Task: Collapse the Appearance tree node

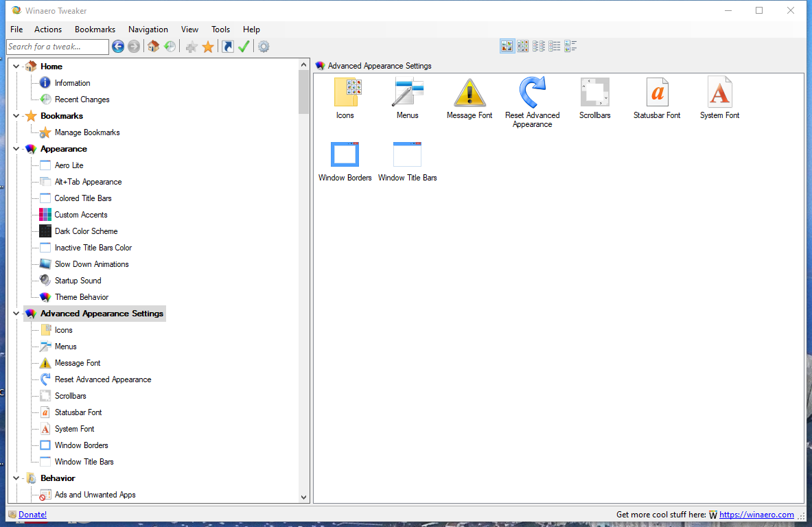Action: click(x=16, y=149)
